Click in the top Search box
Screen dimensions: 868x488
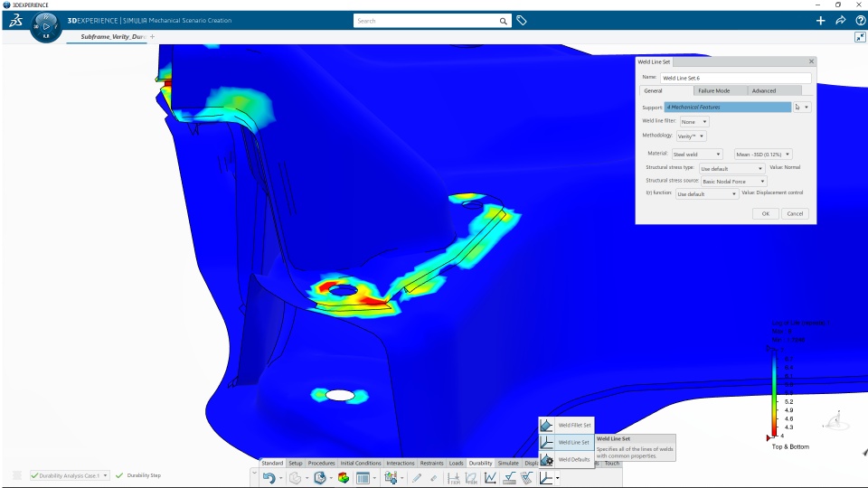click(x=426, y=21)
